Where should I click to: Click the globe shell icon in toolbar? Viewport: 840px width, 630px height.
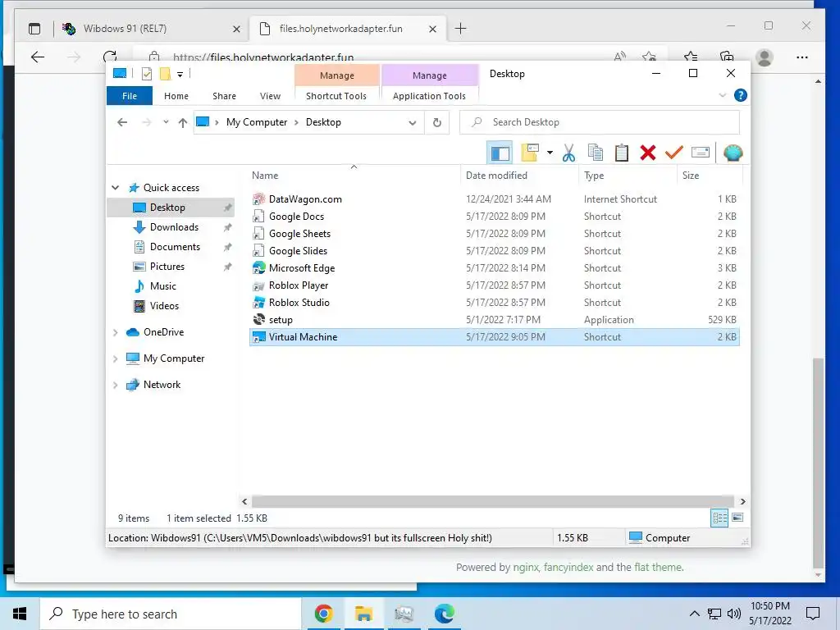click(x=733, y=153)
